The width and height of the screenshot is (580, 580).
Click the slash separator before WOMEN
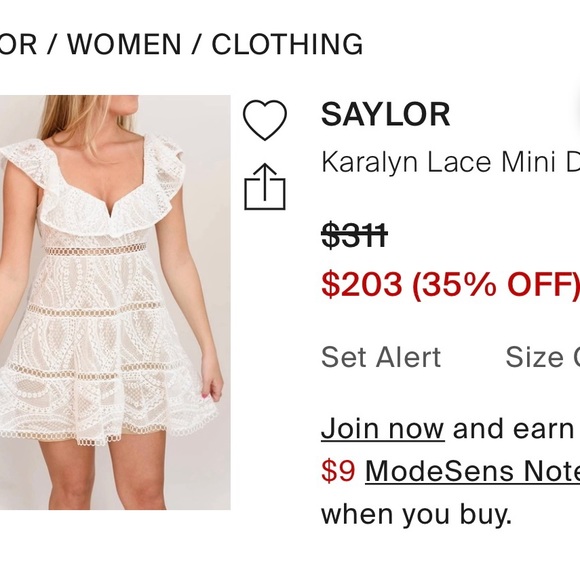click(x=52, y=44)
